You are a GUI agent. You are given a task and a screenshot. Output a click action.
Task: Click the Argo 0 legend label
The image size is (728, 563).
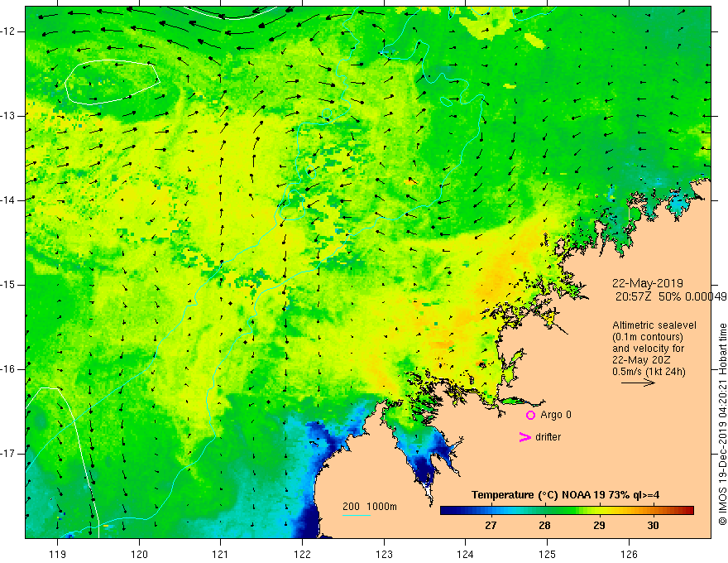click(x=556, y=415)
